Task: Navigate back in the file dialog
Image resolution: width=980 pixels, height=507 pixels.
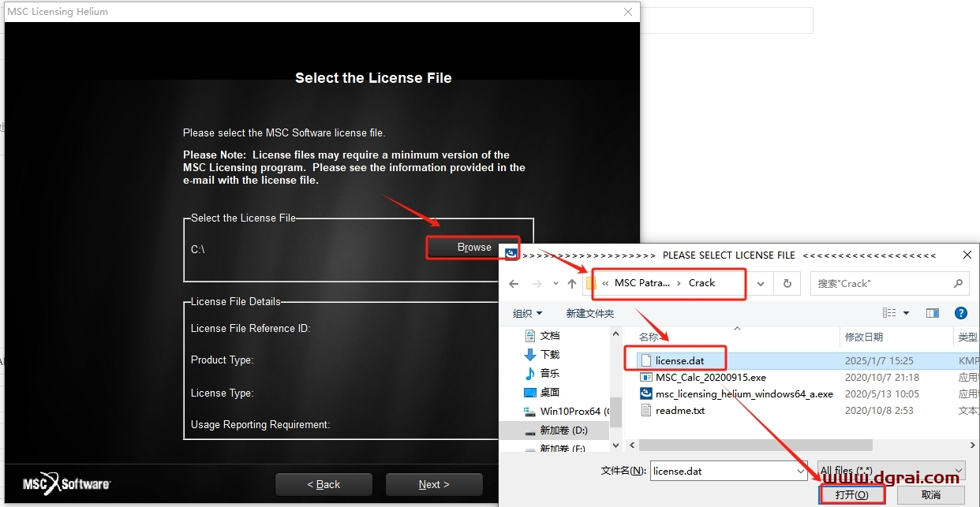Action: pyautogui.click(x=514, y=284)
